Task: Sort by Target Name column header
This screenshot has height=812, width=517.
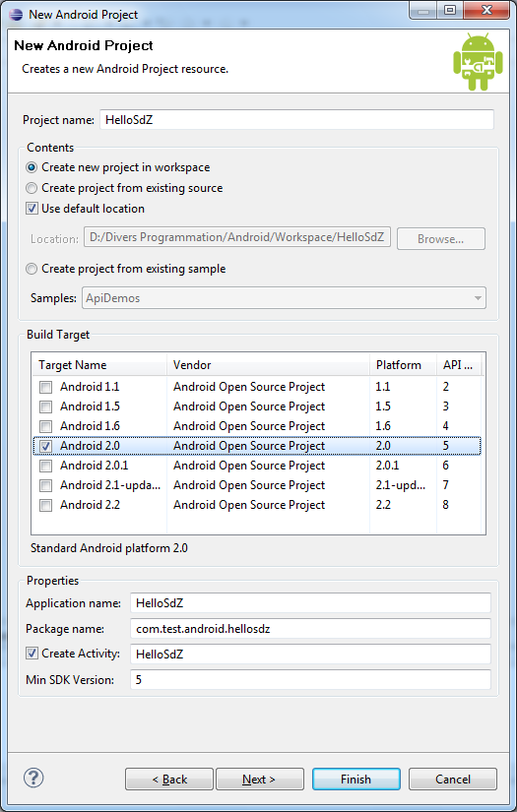Action: click(99, 364)
